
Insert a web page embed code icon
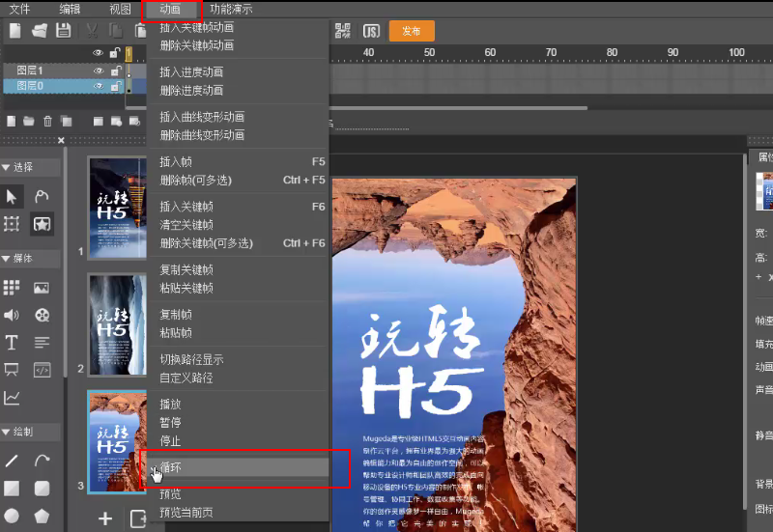[x=42, y=370]
